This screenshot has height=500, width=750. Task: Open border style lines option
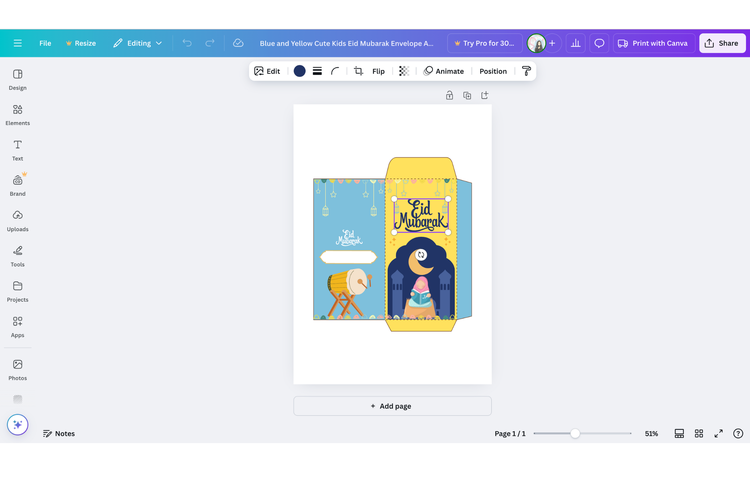click(317, 71)
